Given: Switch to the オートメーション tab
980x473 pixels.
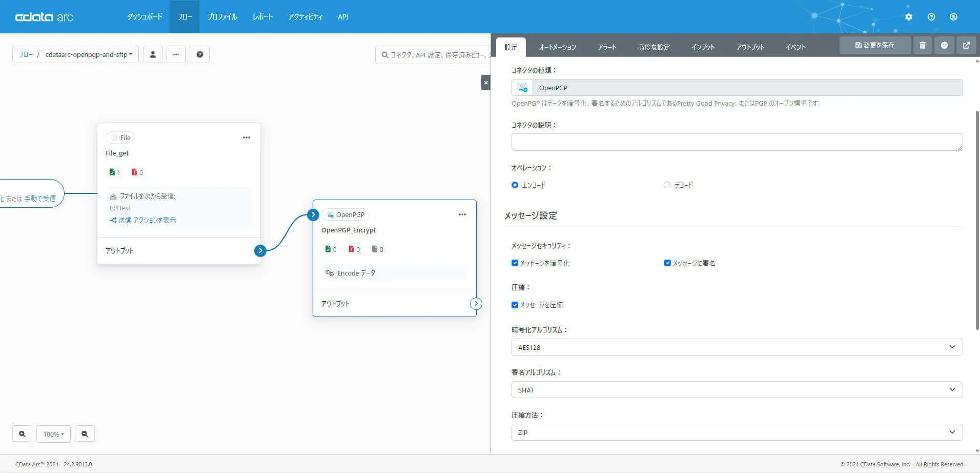Looking at the screenshot, I should 557,47.
